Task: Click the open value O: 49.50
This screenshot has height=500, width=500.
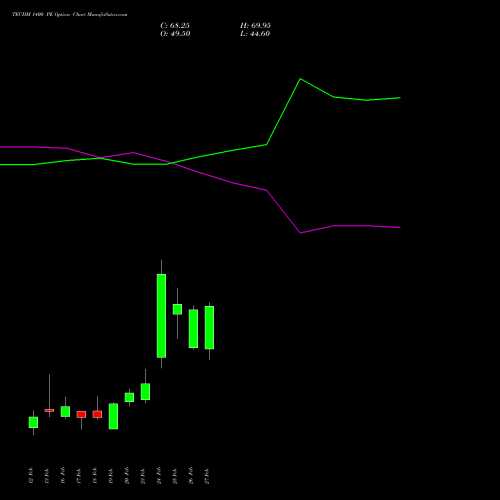Action: click(x=175, y=34)
